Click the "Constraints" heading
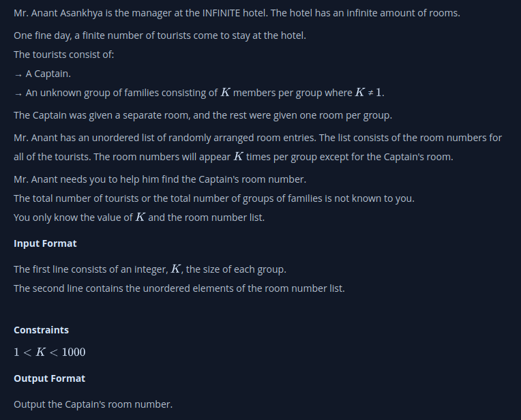Screen dimensions: 521x420 click(41, 330)
